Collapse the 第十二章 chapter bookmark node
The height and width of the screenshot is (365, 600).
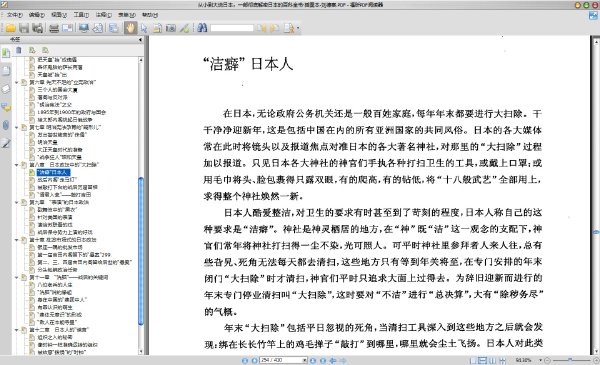(16, 330)
